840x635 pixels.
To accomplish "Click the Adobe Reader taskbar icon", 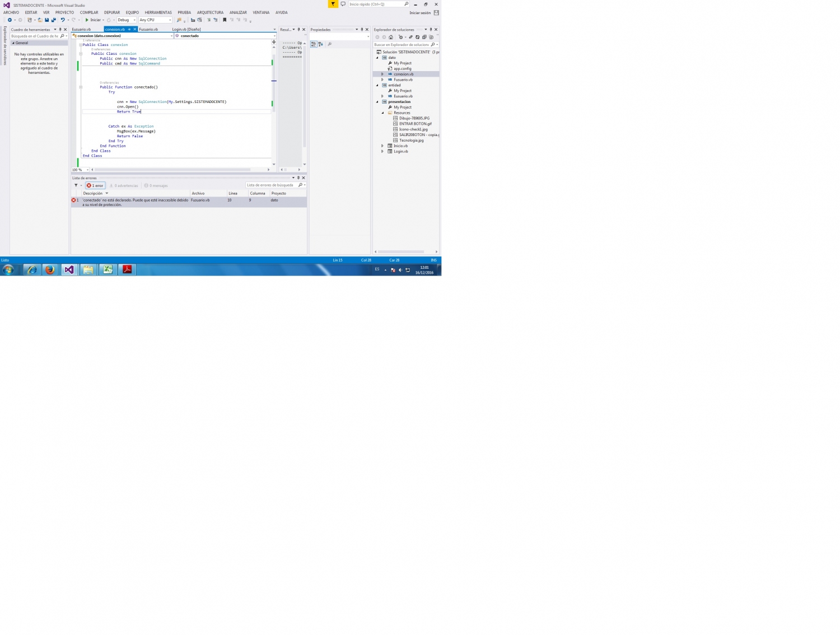I will point(127,269).
